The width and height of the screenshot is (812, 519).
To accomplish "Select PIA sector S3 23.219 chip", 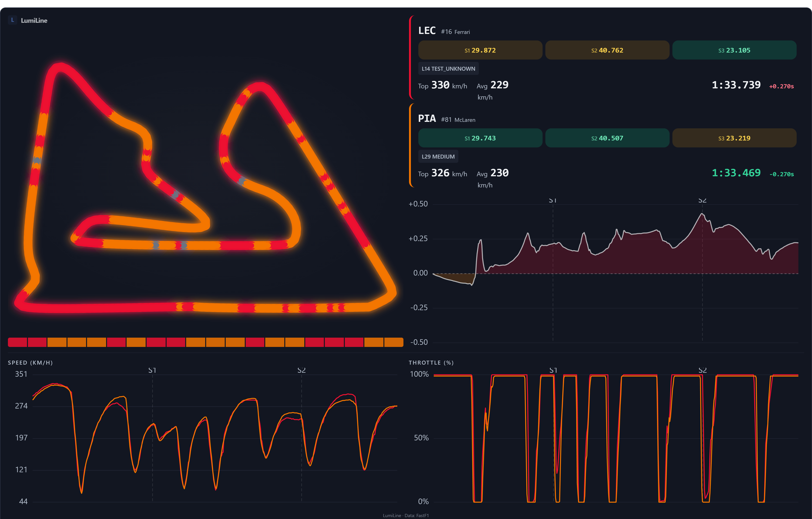I will (x=735, y=138).
